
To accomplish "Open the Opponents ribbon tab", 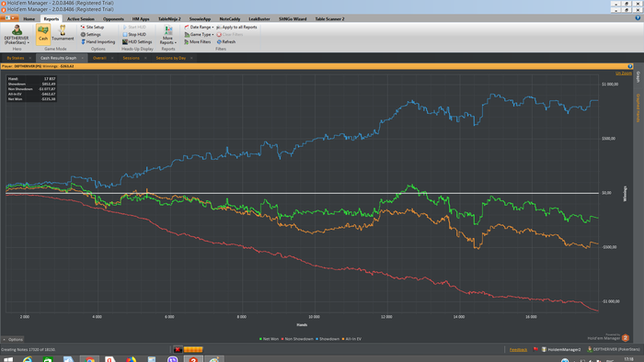I will [x=113, y=19].
